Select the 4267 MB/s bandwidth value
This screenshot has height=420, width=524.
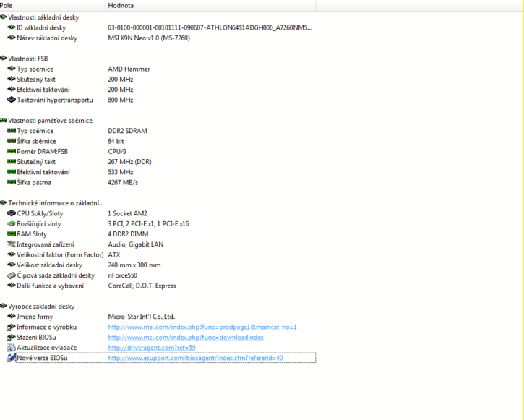click(123, 183)
